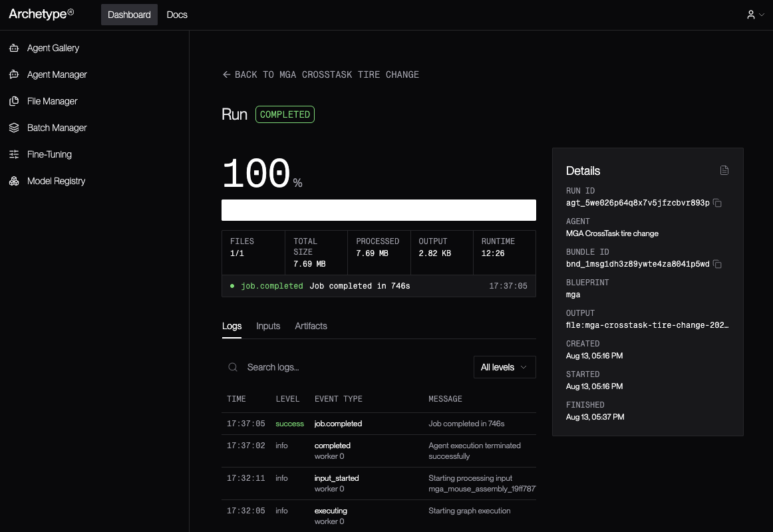Click the Finished Aug 13, 05:37 PM value
The width and height of the screenshot is (773, 532).
595,417
